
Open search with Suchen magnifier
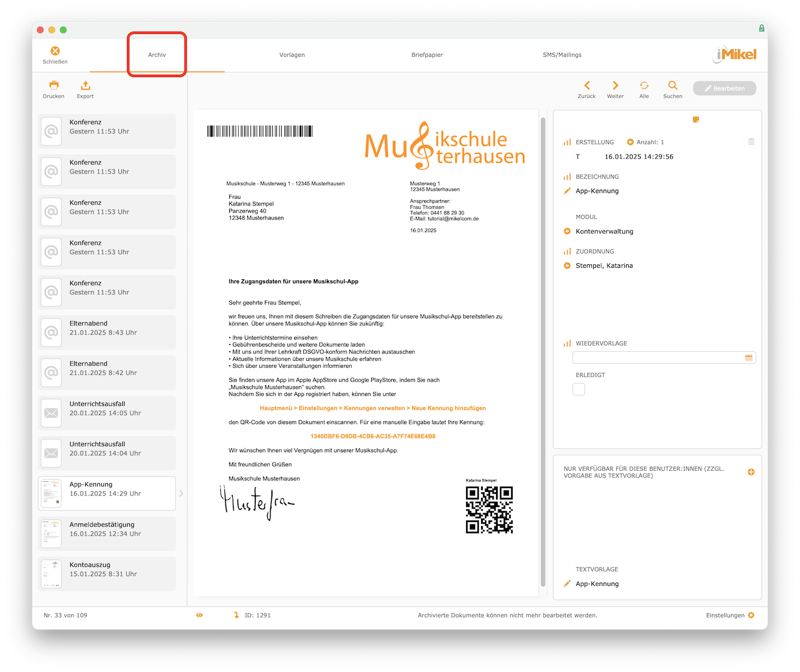pyautogui.click(x=672, y=85)
